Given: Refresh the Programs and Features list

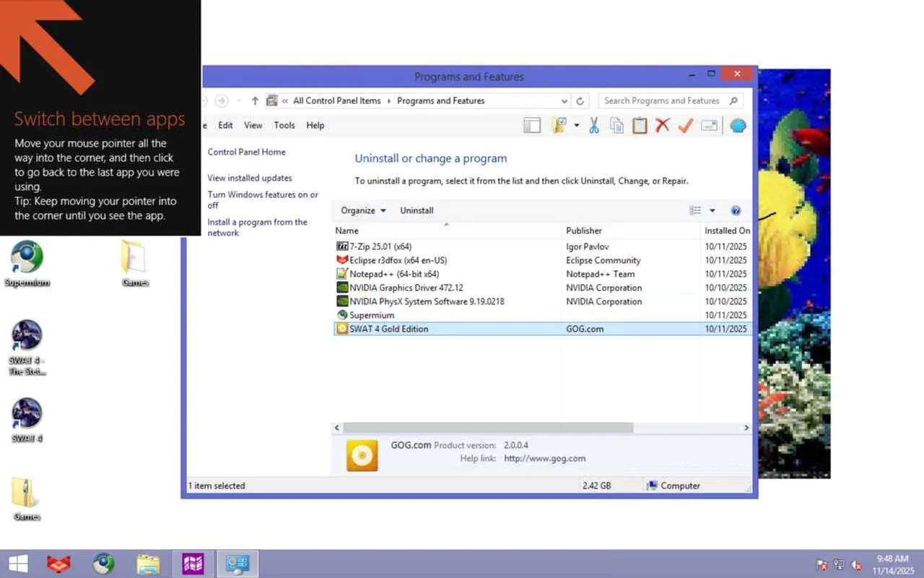Looking at the screenshot, I should [580, 101].
